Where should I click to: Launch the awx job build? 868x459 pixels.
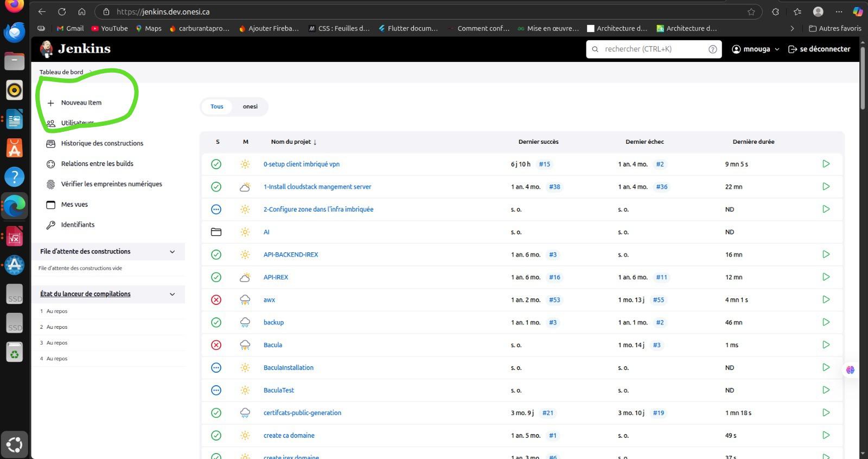coord(826,299)
